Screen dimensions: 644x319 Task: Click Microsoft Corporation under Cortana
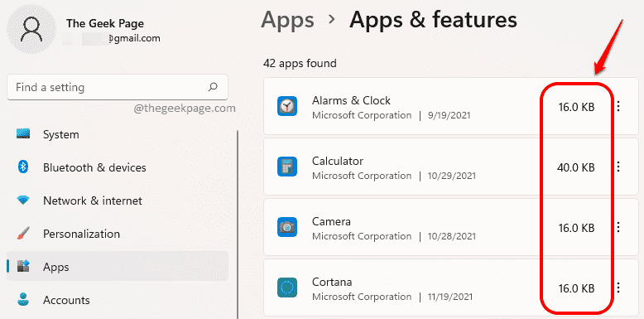pyautogui.click(x=362, y=297)
